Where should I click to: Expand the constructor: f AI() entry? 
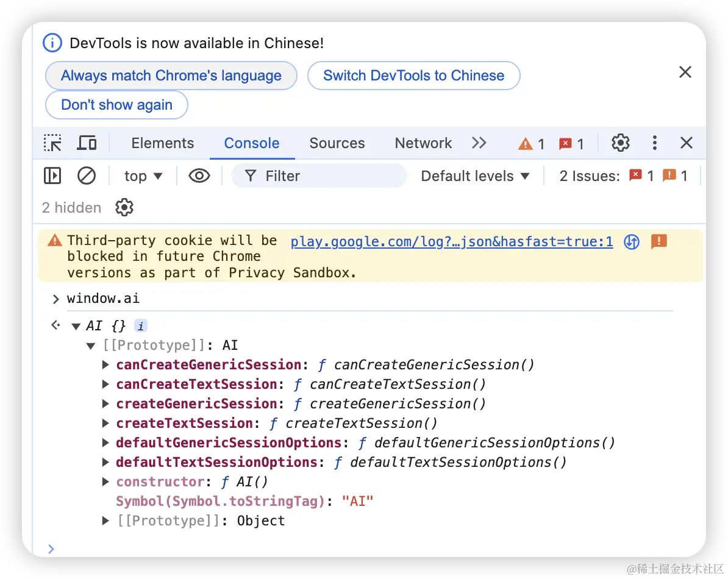pos(106,481)
